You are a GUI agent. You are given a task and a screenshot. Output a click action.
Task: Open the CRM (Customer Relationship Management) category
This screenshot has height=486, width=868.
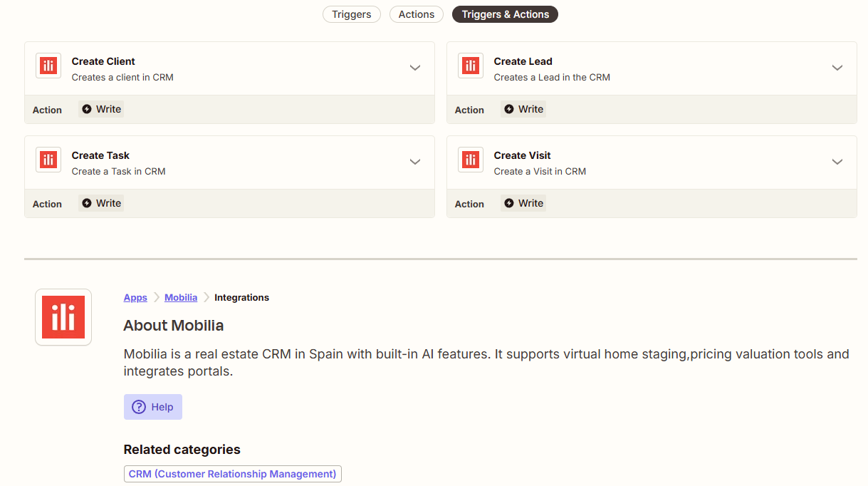coord(232,474)
